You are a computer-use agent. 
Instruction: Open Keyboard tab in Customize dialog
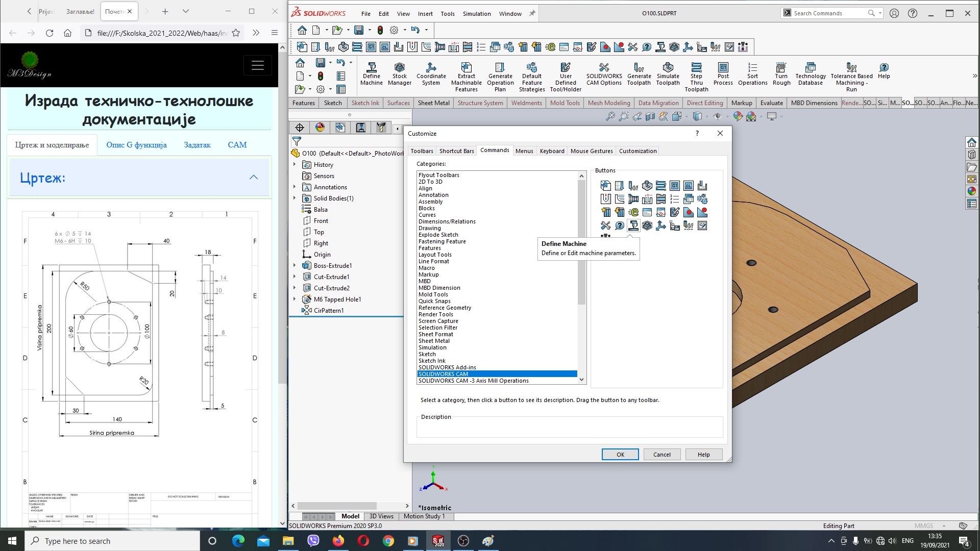coord(552,151)
